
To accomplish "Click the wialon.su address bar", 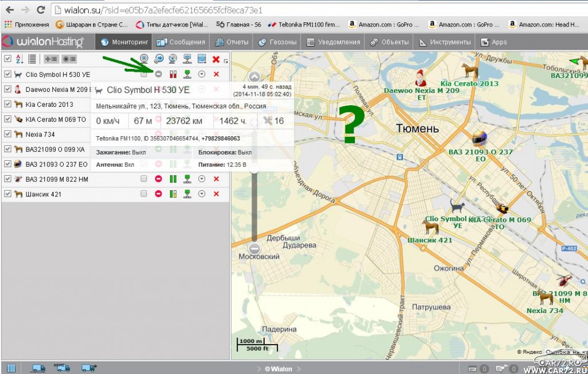I will point(319,10).
